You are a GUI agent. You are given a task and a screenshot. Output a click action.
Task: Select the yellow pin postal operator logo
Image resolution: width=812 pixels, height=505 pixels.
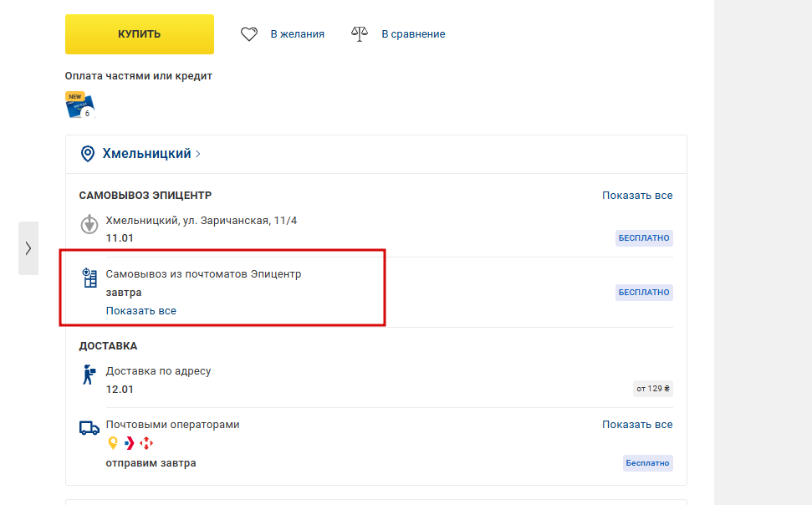[x=113, y=443]
